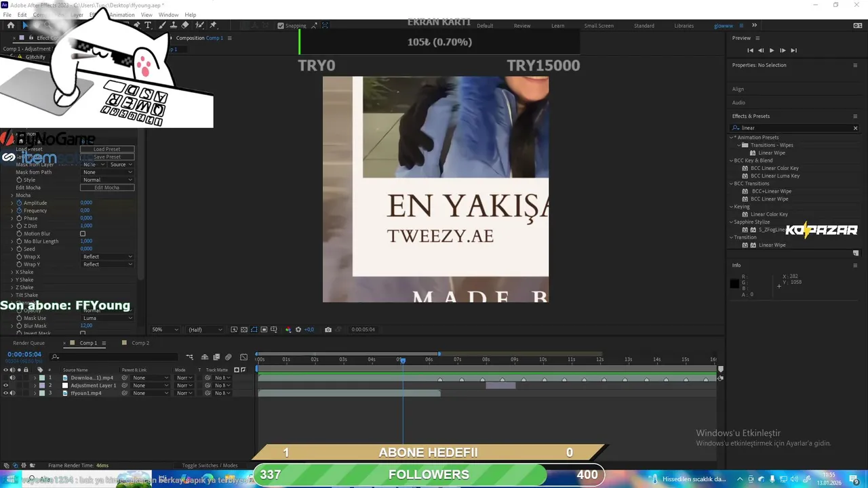This screenshot has height=488, width=868.
Task: Open Composition Mini-Flowchart icon
Action: tap(190, 357)
